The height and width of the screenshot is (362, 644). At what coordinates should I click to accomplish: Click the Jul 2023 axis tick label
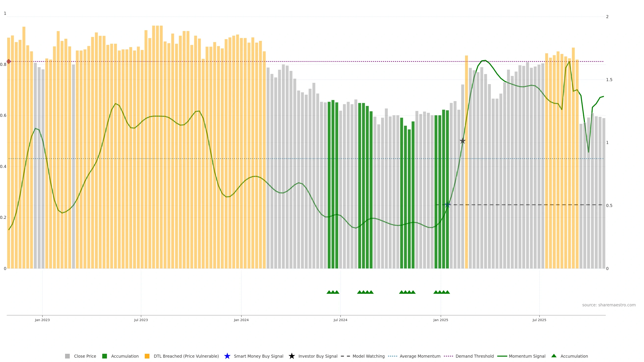pyautogui.click(x=141, y=320)
